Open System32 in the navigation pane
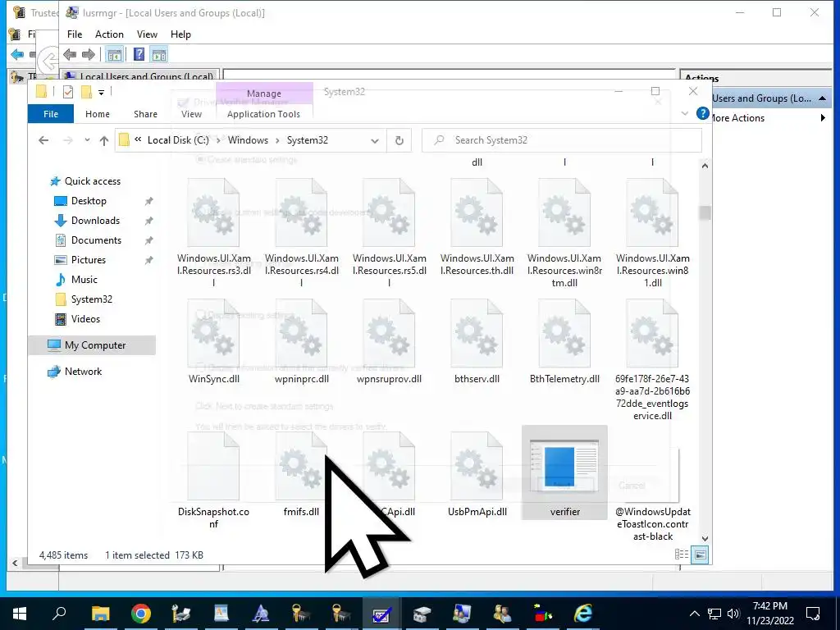The image size is (840, 630). [x=91, y=299]
